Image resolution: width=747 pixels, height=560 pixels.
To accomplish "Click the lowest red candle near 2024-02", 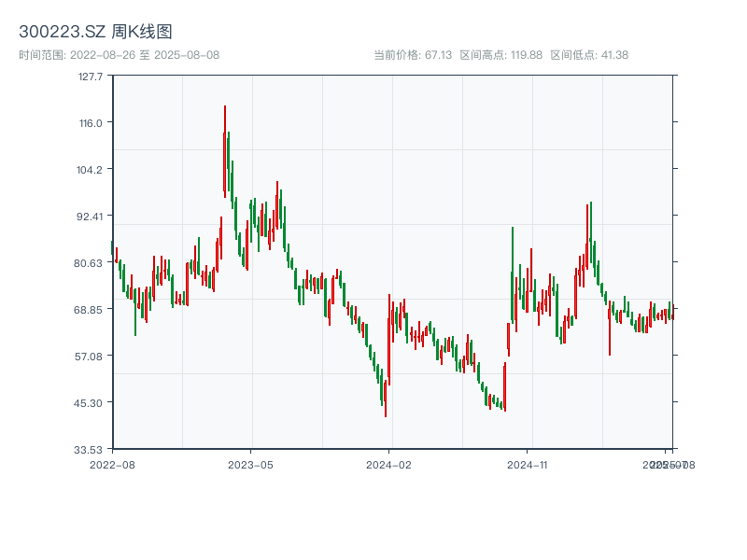I will pos(386,399).
